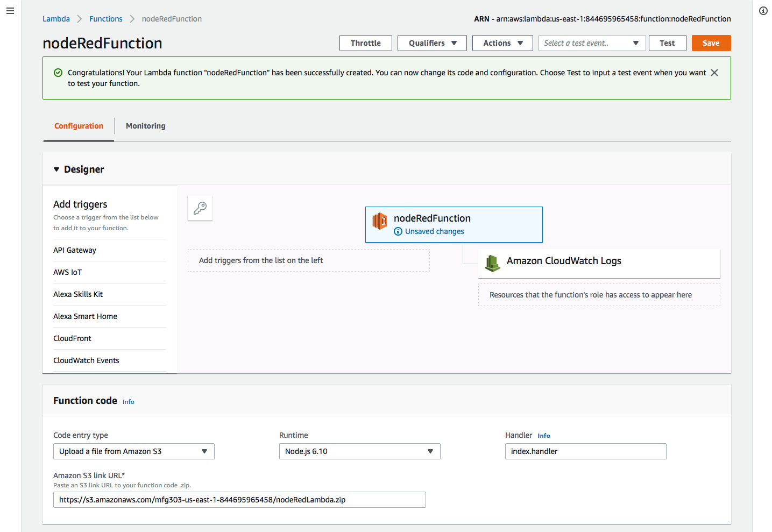Dismiss the success banner with X
The width and height of the screenshot is (772, 532).
coord(714,73)
